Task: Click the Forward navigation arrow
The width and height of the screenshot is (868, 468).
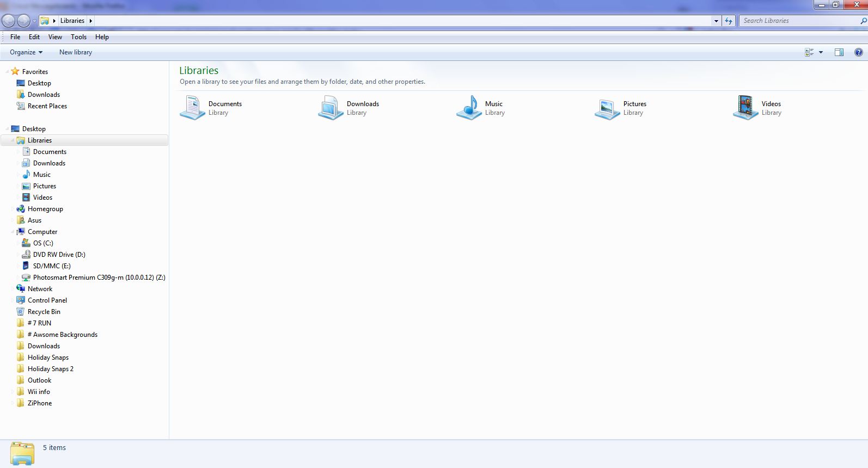Action: click(23, 21)
